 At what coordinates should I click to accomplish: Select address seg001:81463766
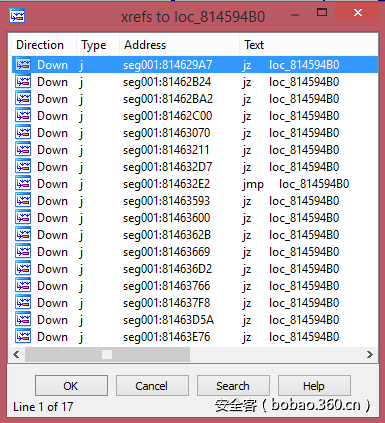167,286
